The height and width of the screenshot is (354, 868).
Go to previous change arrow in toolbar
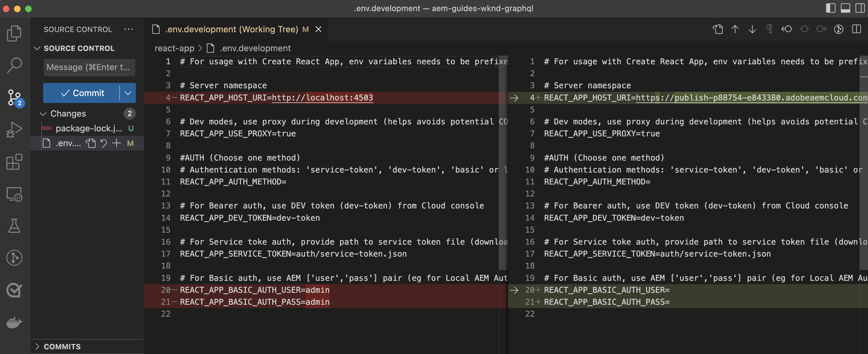click(x=735, y=29)
